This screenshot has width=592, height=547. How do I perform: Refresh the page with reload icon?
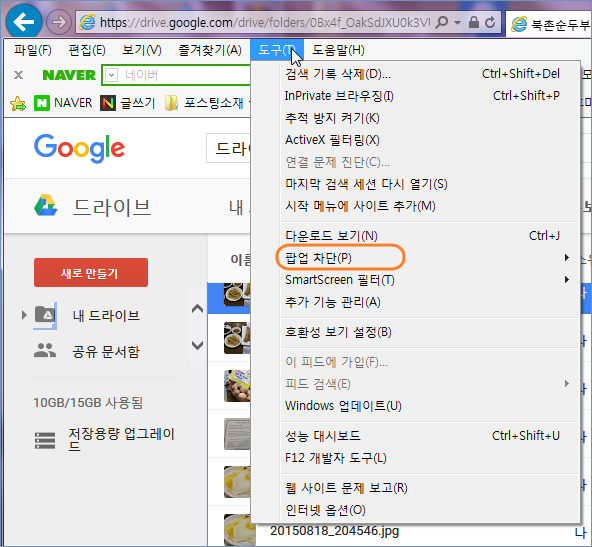(490, 23)
